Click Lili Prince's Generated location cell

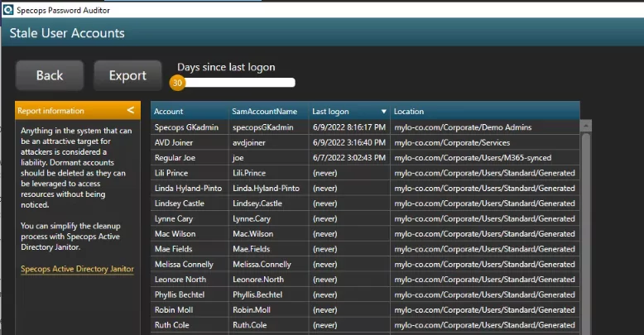(x=485, y=173)
